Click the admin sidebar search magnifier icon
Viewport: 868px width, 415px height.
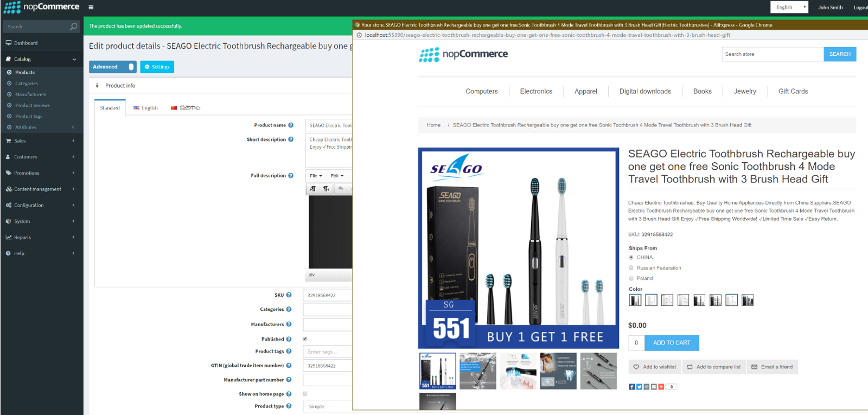coord(74,27)
